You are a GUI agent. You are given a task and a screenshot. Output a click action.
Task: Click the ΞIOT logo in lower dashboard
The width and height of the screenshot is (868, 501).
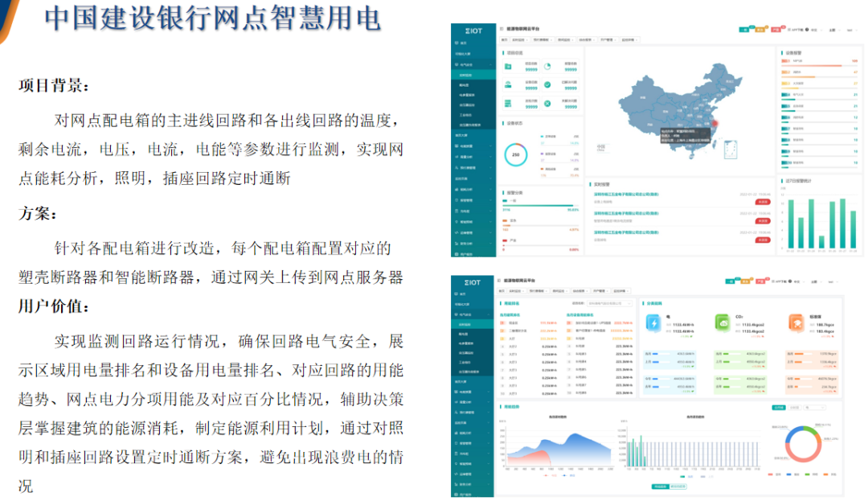pos(473,283)
